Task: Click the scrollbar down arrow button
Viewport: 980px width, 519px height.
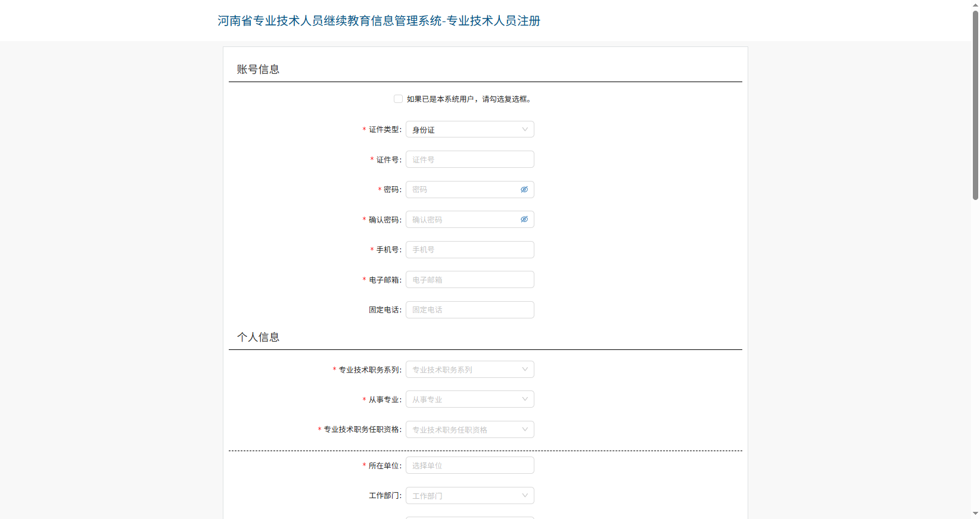Action: tap(975, 514)
